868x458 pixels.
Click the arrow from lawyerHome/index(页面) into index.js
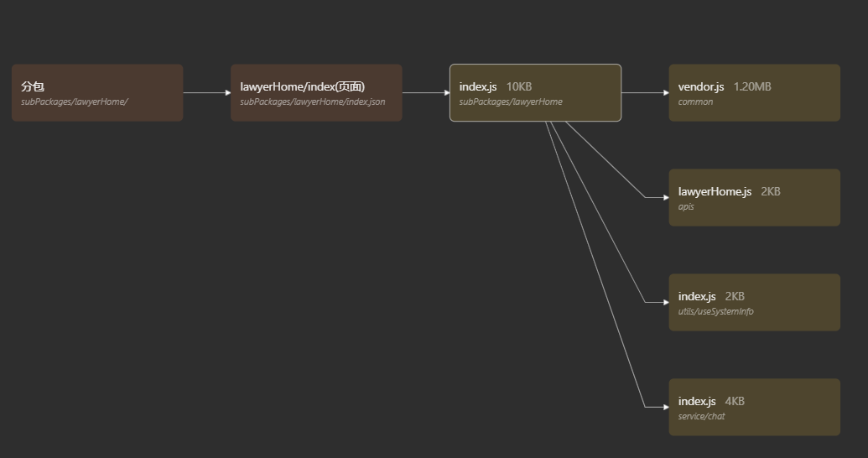coord(425,93)
